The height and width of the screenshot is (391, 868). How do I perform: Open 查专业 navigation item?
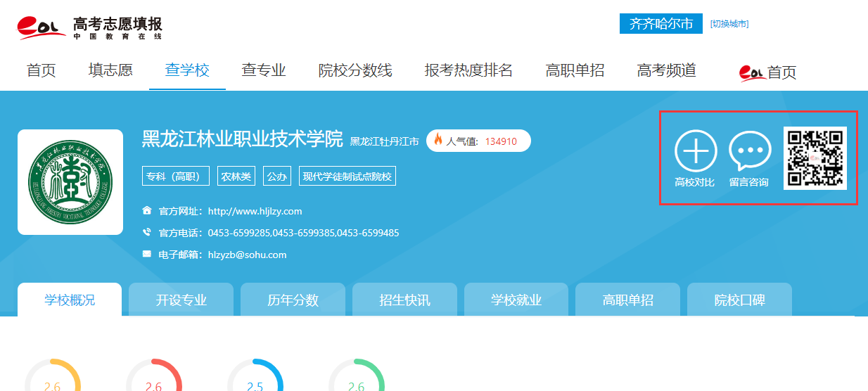pos(264,70)
